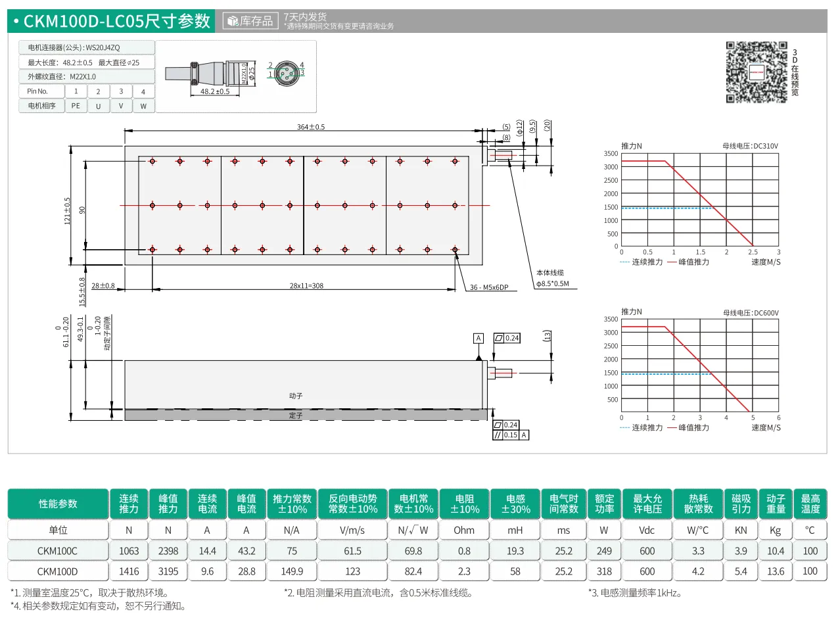Click the 电感±30% column header
The height and width of the screenshot is (618, 840).
pos(516,504)
